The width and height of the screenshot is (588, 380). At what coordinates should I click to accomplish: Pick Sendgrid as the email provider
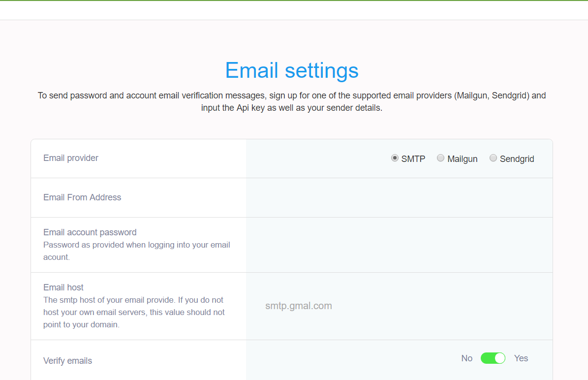click(493, 158)
